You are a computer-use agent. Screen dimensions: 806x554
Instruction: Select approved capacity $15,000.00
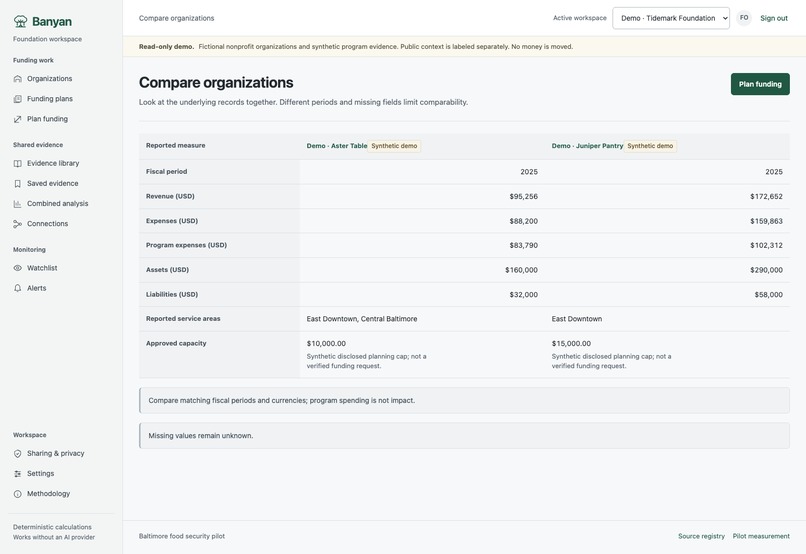click(571, 343)
